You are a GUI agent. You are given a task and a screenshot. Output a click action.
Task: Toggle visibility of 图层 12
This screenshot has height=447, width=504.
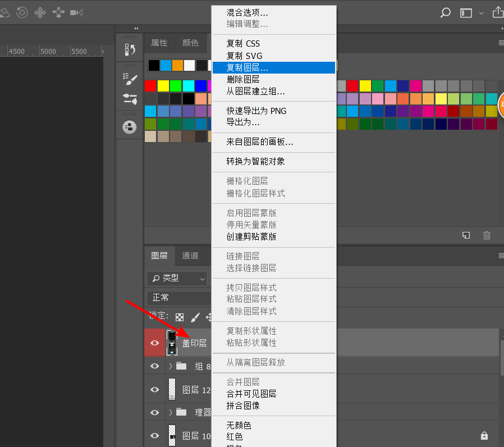154,389
